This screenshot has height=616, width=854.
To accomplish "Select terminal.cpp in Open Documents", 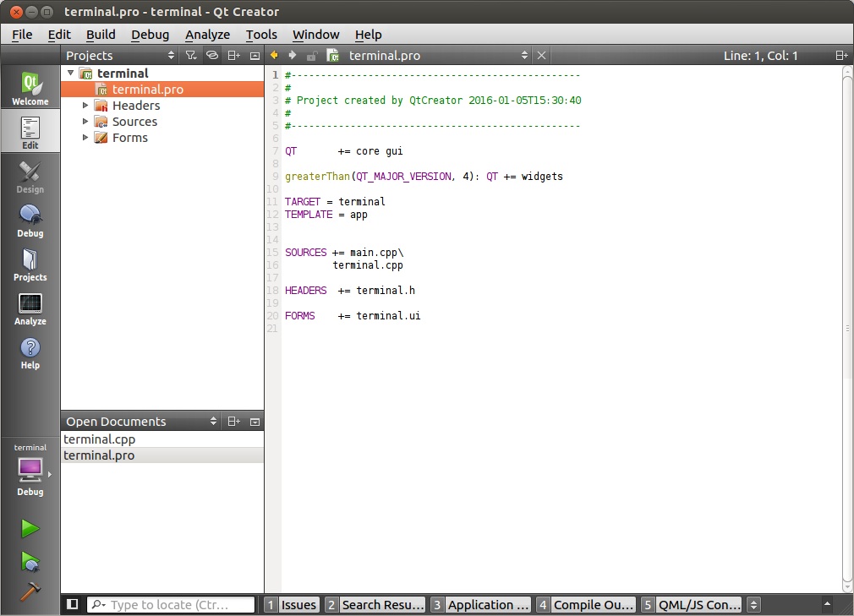I will (162, 439).
